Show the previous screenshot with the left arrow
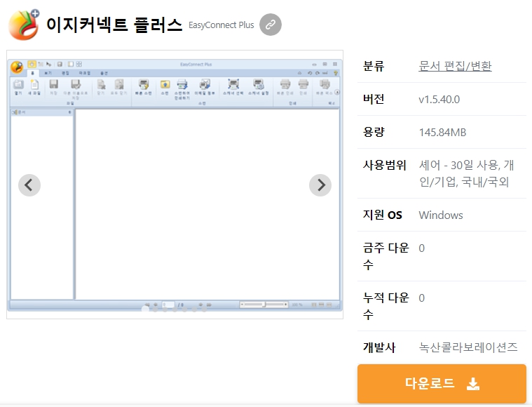The image size is (532, 407). pyautogui.click(x=29, y=185)
